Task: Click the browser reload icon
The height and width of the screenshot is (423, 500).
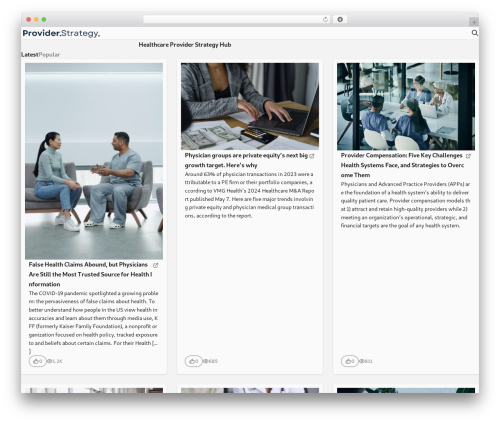Action: (x=325, y=20)
